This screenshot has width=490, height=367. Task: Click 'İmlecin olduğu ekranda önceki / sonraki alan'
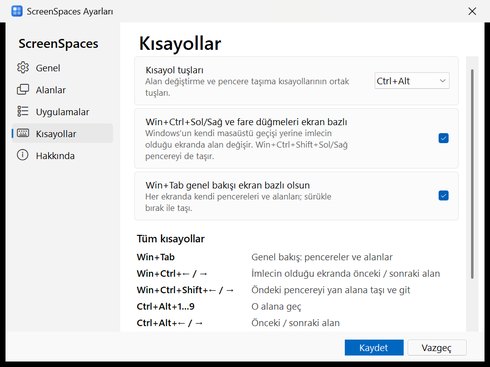click(x=346, y=274)
